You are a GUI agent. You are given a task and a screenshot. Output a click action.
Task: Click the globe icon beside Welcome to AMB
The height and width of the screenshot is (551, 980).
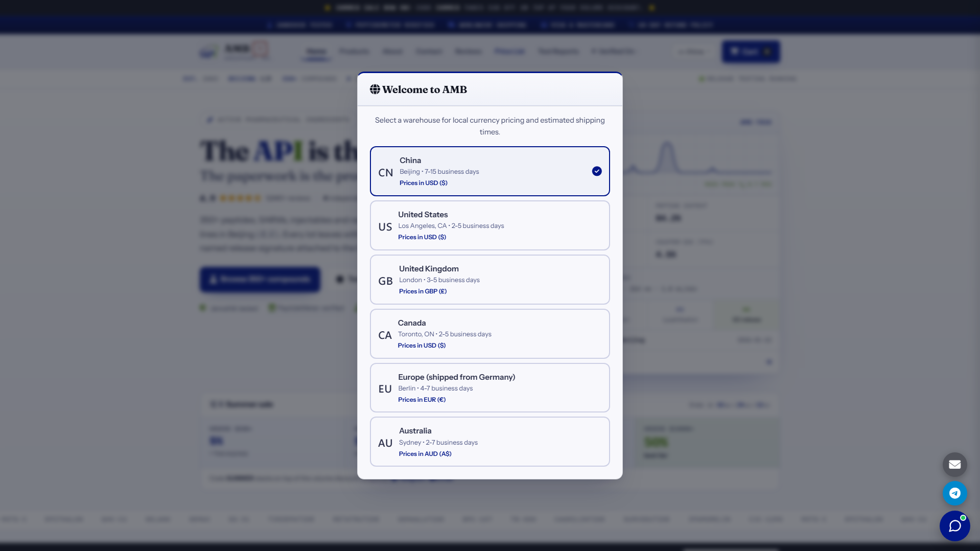click(375, 89)
